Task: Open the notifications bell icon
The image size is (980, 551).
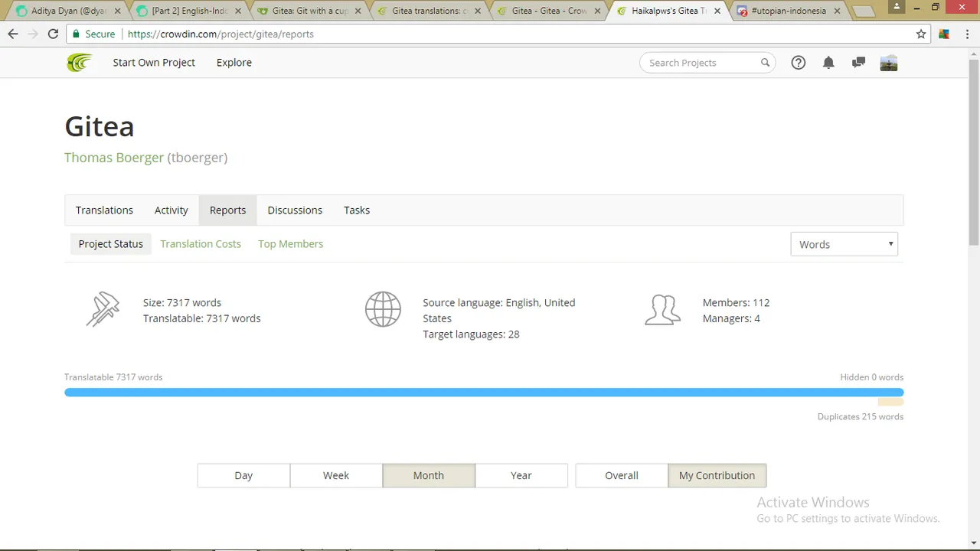Action: (x=828, y=63)
